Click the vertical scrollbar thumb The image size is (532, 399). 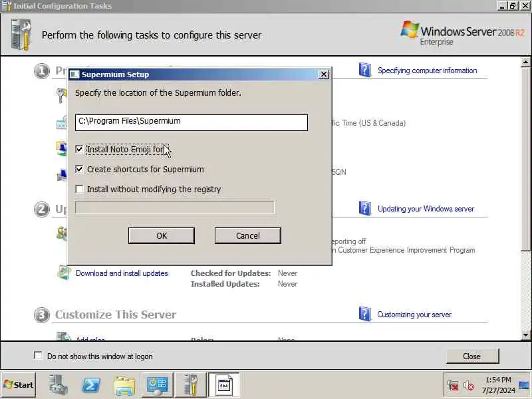[x=525, y=159]
